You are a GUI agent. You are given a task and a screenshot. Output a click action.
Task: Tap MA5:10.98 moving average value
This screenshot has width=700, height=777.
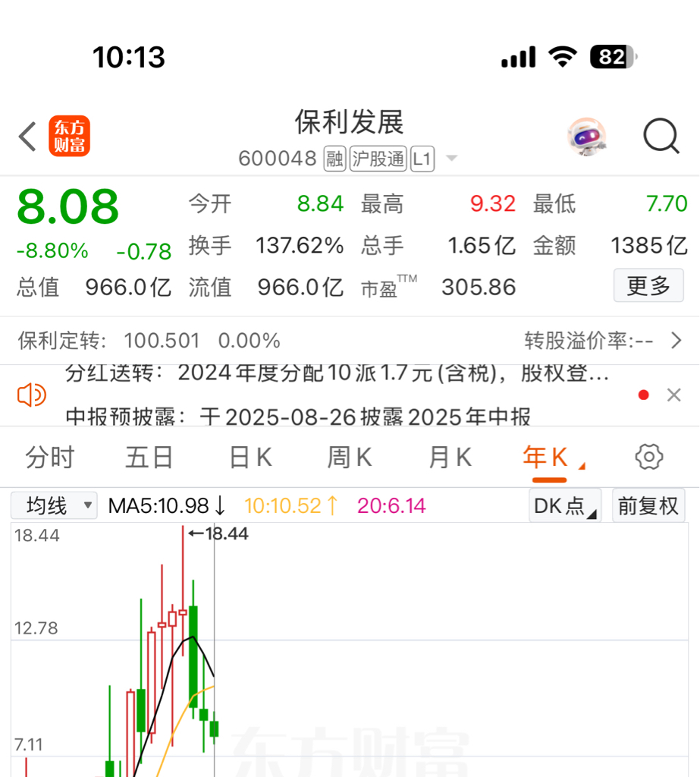167,506
